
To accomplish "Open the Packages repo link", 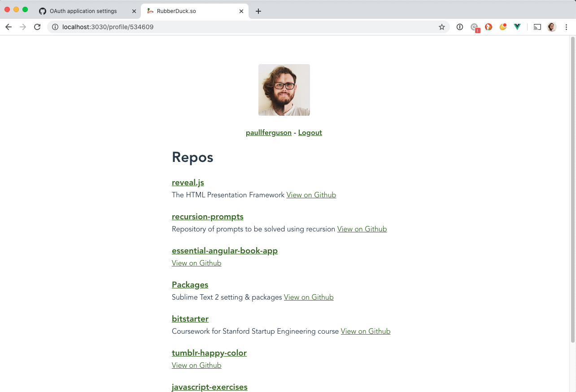I will tap(190, 285).
